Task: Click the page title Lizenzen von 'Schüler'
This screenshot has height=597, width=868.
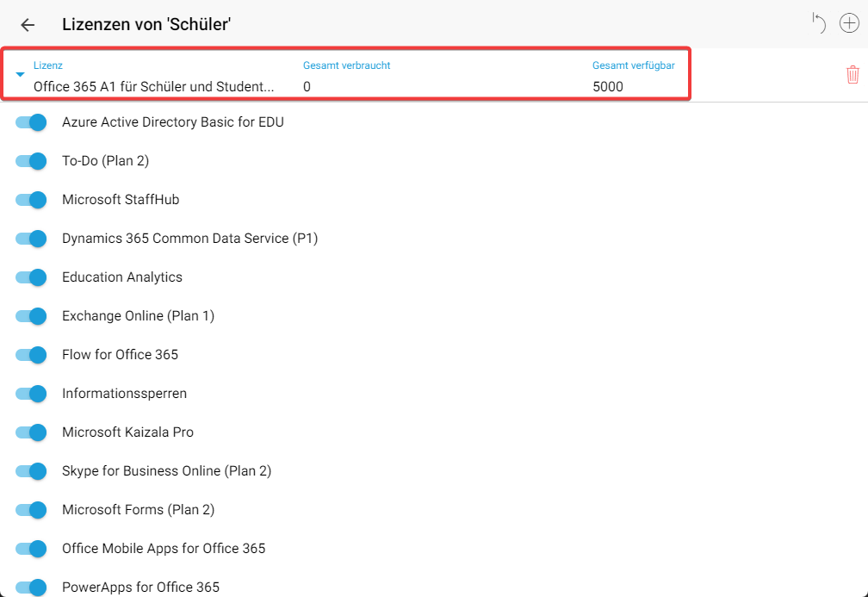Action: point(146,24)
